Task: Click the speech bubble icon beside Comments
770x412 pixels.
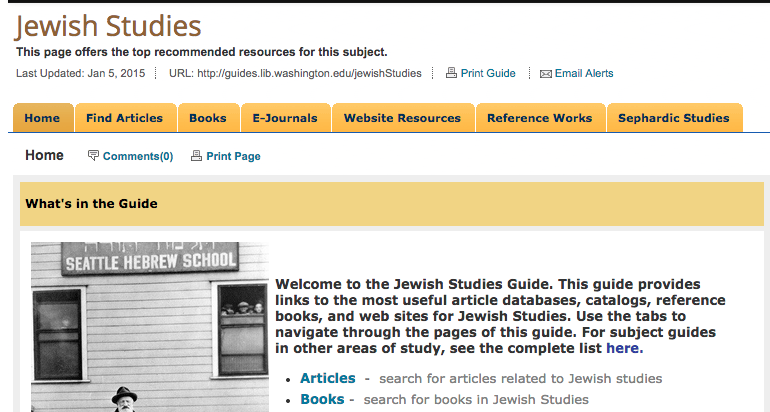Action: [94, 156]
